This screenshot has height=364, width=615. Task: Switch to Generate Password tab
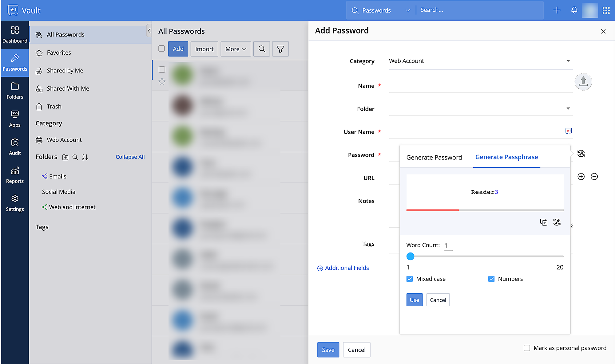pyautogui.click(x=434, y=157)
